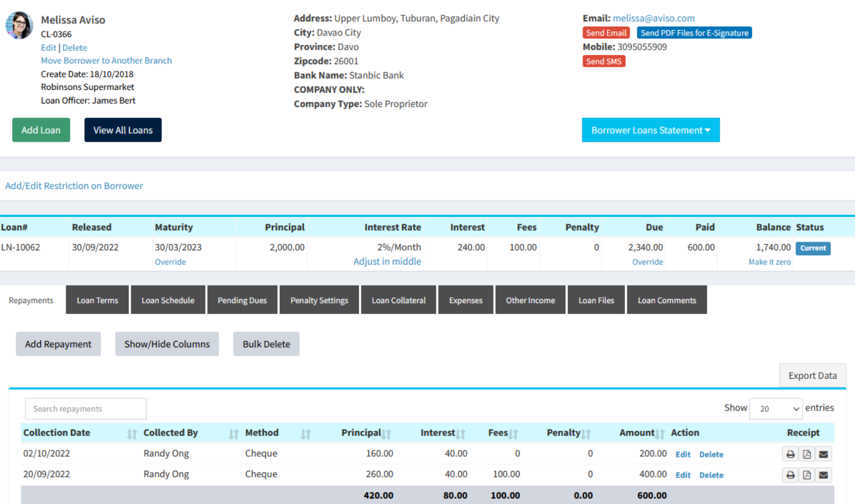The height and width of the screenshot is (504, 855).
Task: Click inside the Search repayments field
Action: 85,408
